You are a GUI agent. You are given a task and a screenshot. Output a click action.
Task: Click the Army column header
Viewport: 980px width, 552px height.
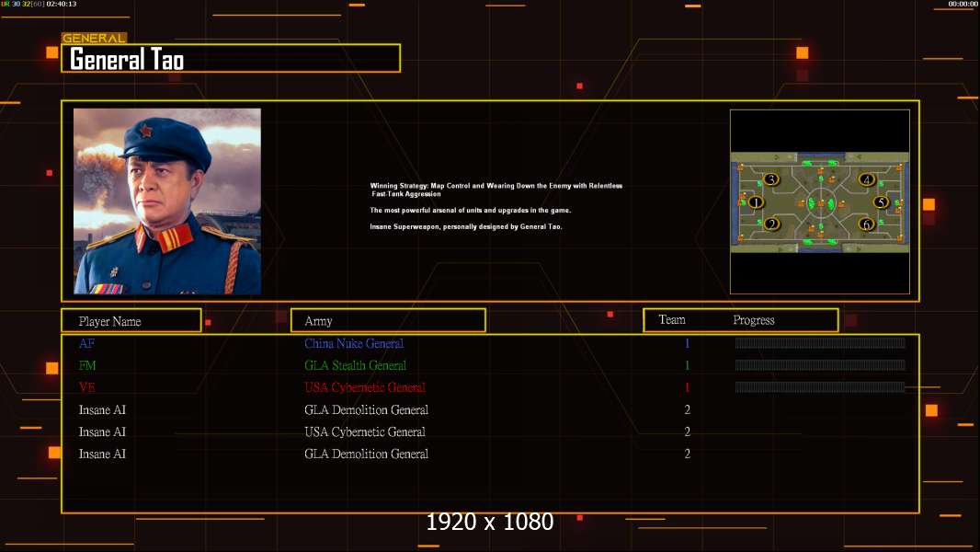(388, 321)
